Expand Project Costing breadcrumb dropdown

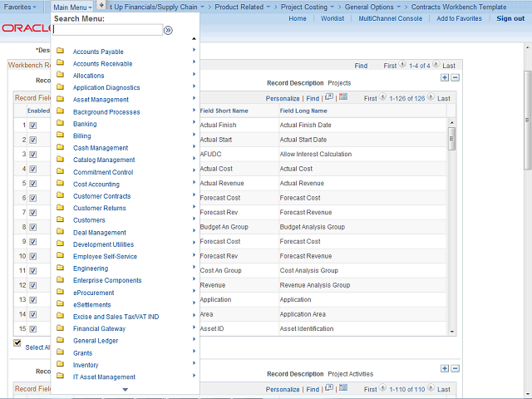[332, 7]
